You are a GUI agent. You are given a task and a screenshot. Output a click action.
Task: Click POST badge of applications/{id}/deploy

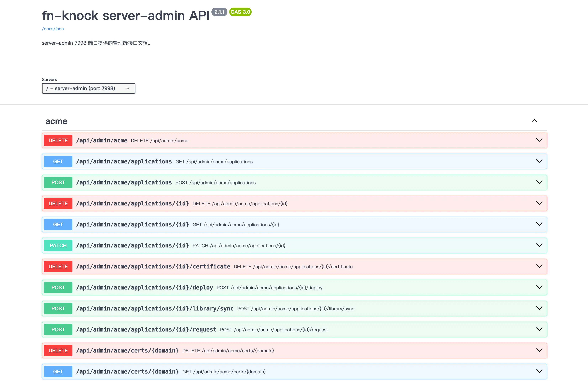click(x=58, y=287)
